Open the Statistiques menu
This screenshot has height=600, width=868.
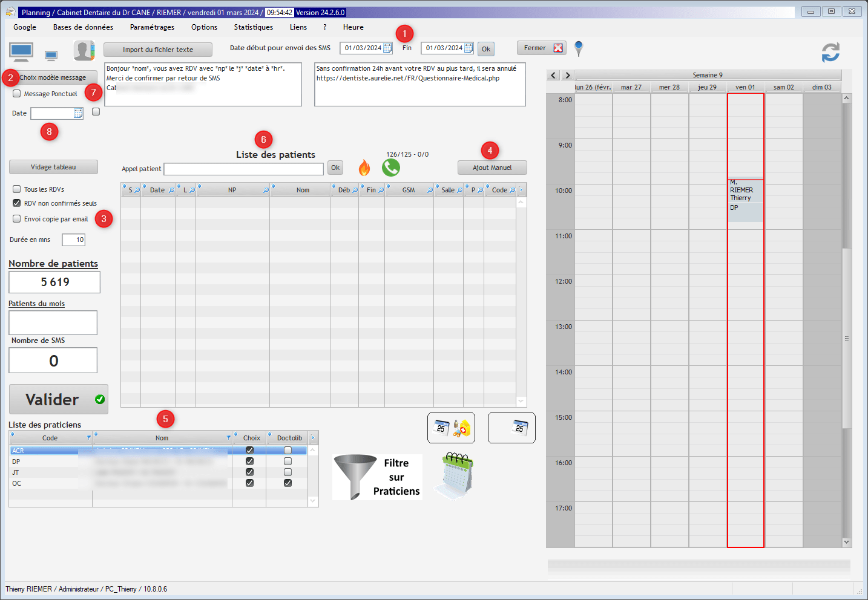pos(253,27)
